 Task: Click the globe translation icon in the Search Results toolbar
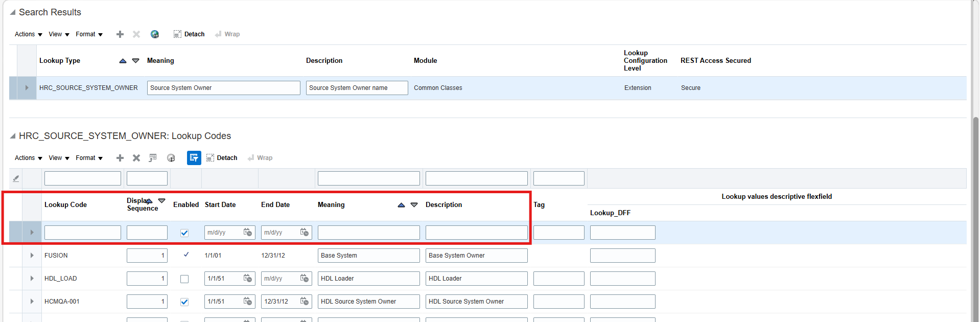pos(155,34)
